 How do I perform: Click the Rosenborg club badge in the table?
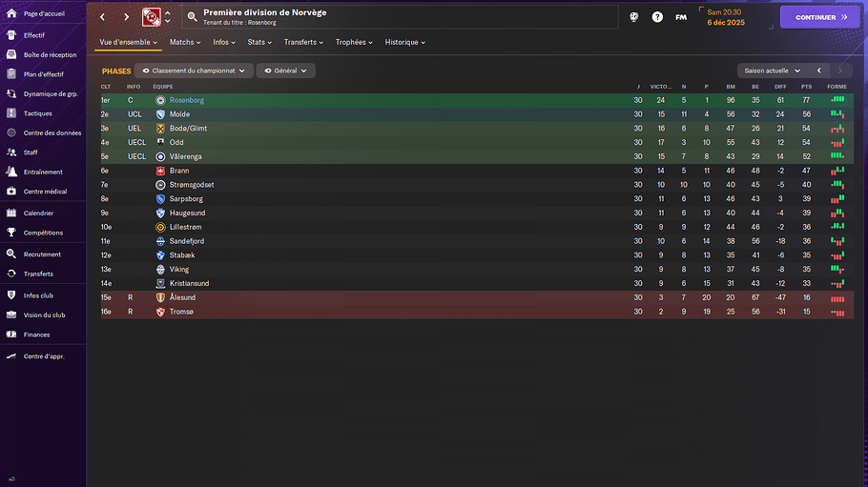[160, 100]
